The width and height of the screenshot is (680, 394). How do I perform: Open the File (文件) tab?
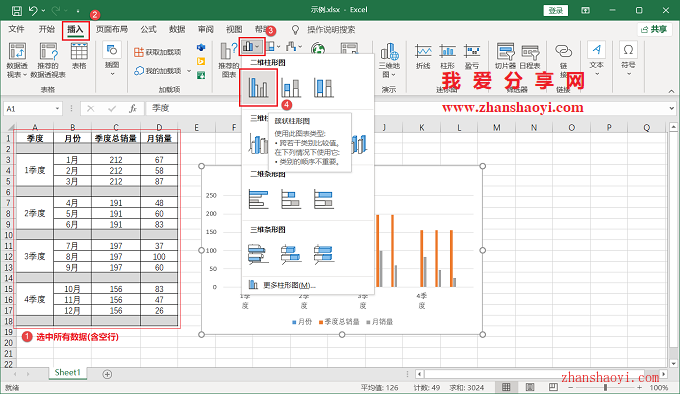16,29
